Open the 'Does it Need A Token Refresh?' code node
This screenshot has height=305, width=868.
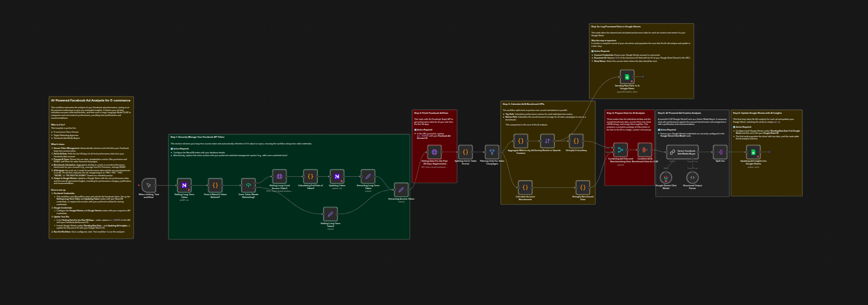pos(215,185)
